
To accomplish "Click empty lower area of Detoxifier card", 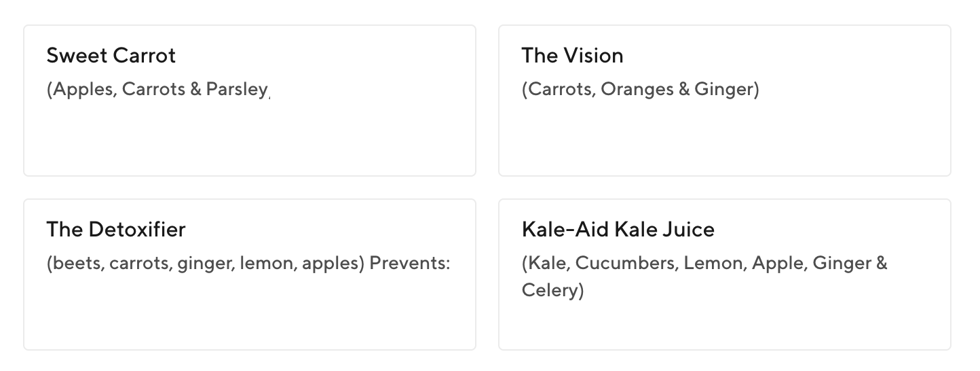I will pyautogui.click(x=250, y=313).
